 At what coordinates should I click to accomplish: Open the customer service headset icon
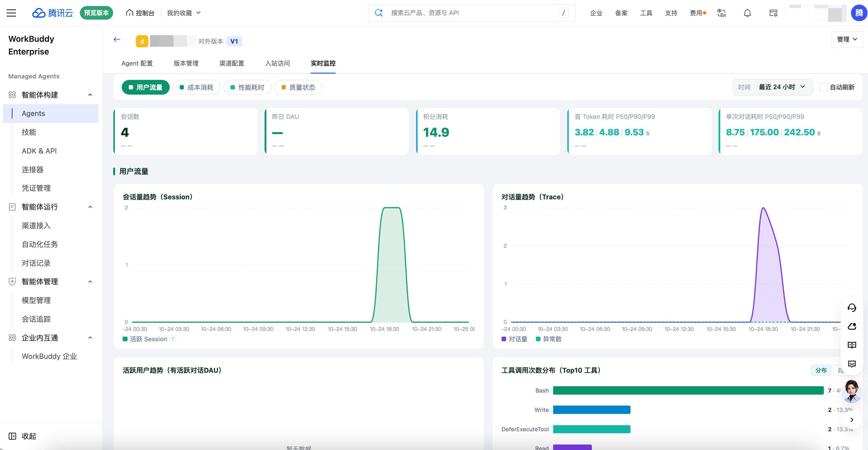(852, 307)
